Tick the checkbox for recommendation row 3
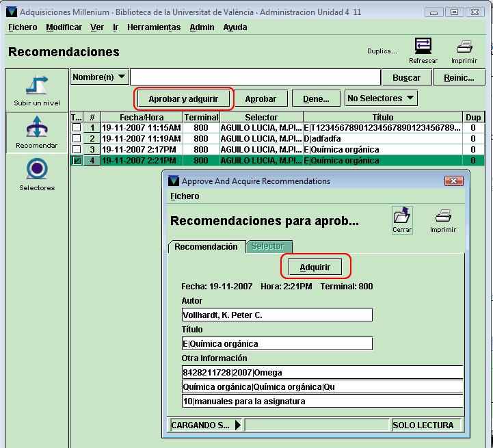Image resolution: width=493 pixels, height=448 pixels. [77, 149]
